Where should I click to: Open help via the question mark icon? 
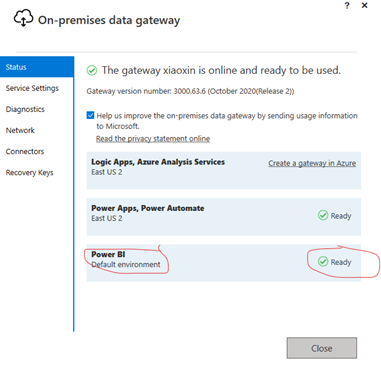point(347,6)
